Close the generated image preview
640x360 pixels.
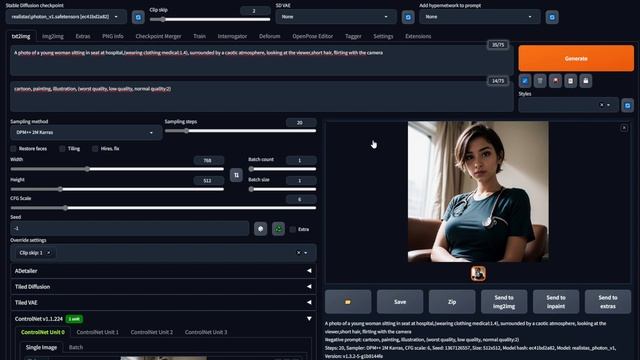point(624,128)
